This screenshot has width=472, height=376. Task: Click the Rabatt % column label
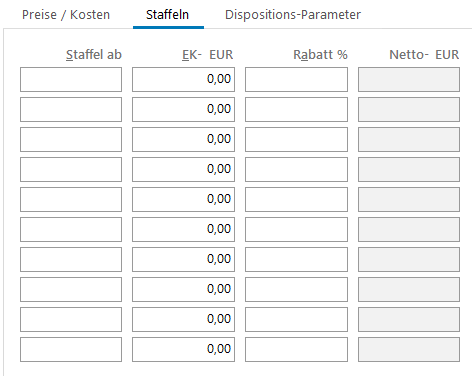(x=320, y=54)
